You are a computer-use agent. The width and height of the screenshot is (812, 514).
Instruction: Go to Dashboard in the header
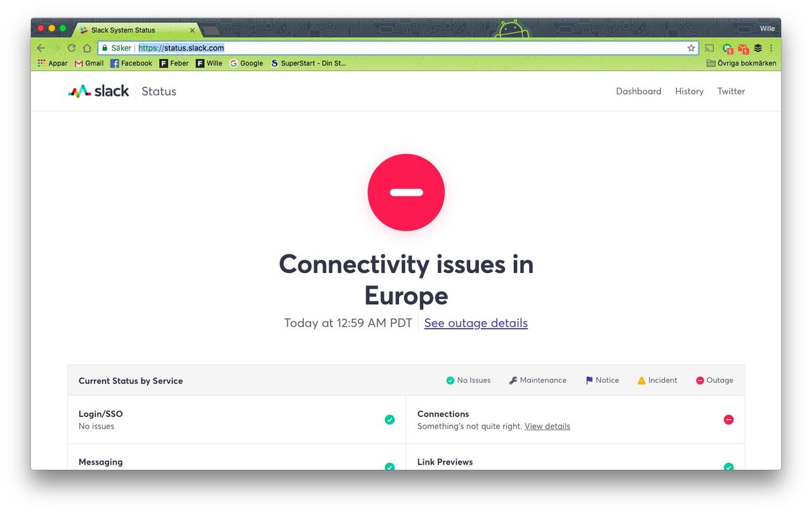coord(638,91)
